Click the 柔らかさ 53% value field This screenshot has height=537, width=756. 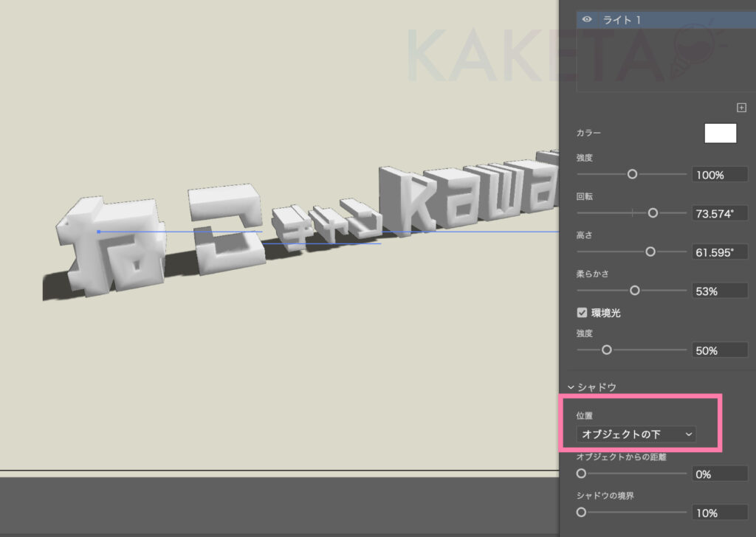720,291
